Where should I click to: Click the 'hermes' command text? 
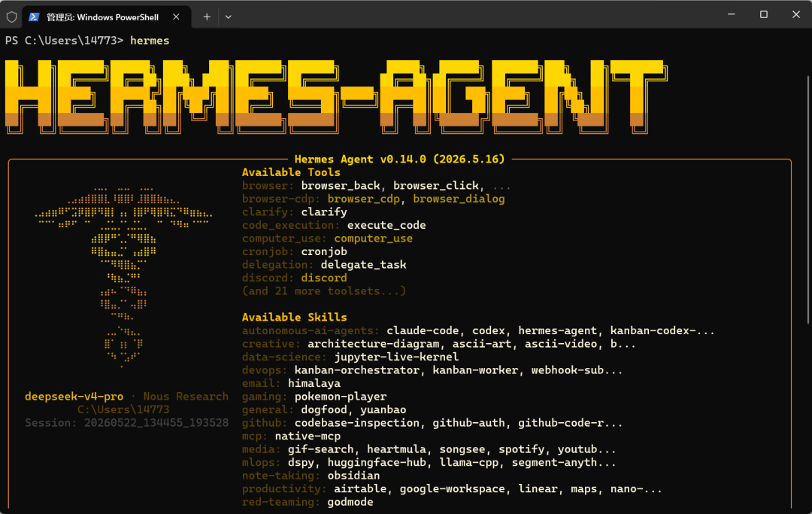150,41
